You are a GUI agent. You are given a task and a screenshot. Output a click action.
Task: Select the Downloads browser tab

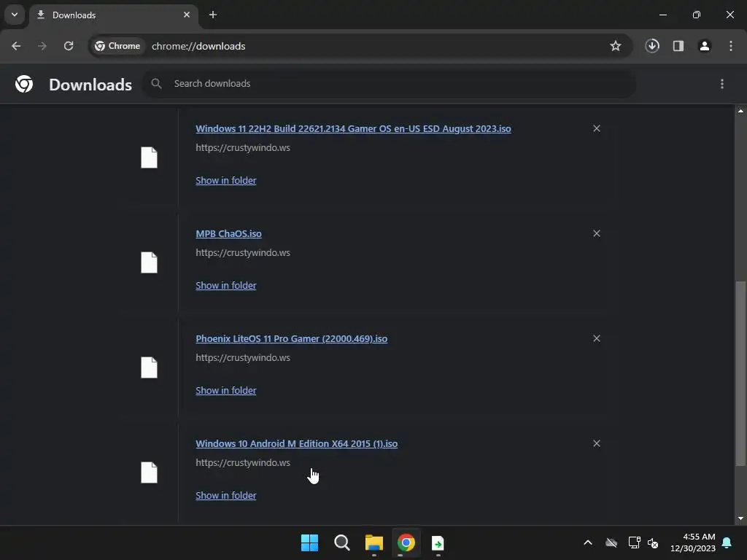click(x=115, y=15)
